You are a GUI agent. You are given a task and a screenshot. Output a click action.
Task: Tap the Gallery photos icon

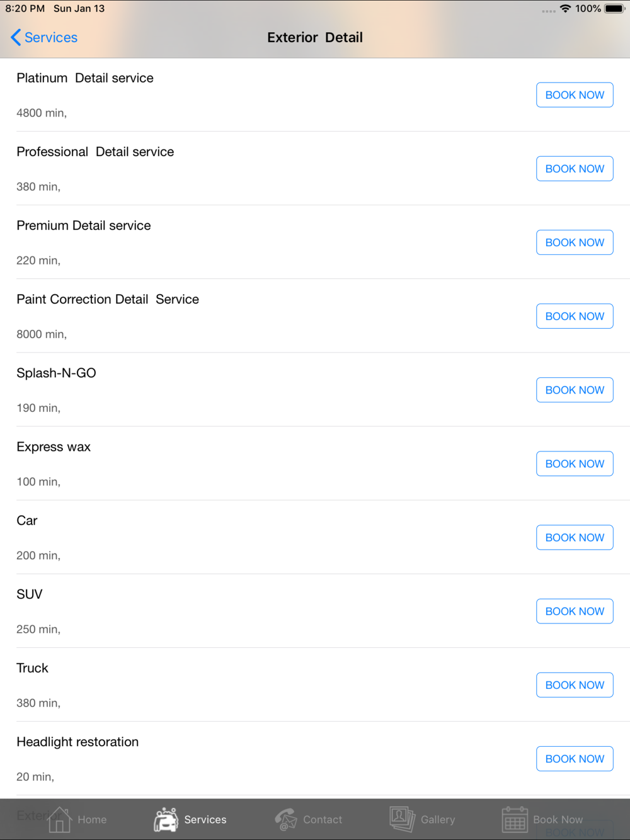pos(402,819)
